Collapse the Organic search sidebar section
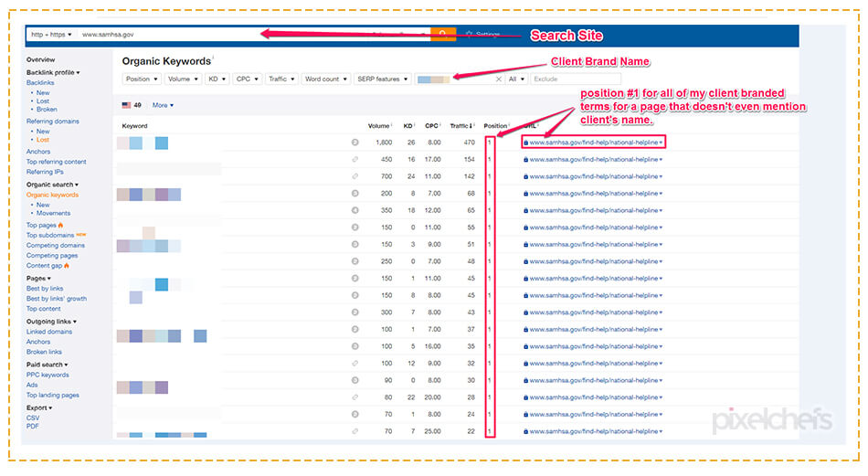 pyautogui.click(x=52, y=185)
